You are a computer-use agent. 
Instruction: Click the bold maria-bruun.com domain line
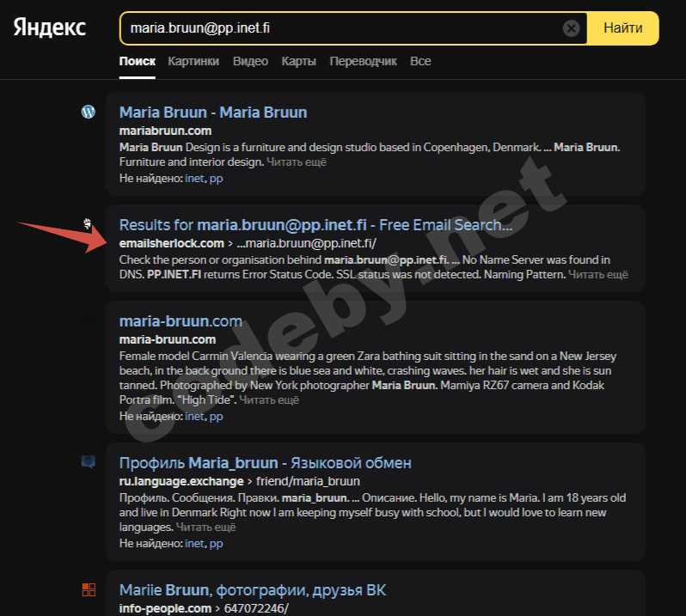click(168, 339)
